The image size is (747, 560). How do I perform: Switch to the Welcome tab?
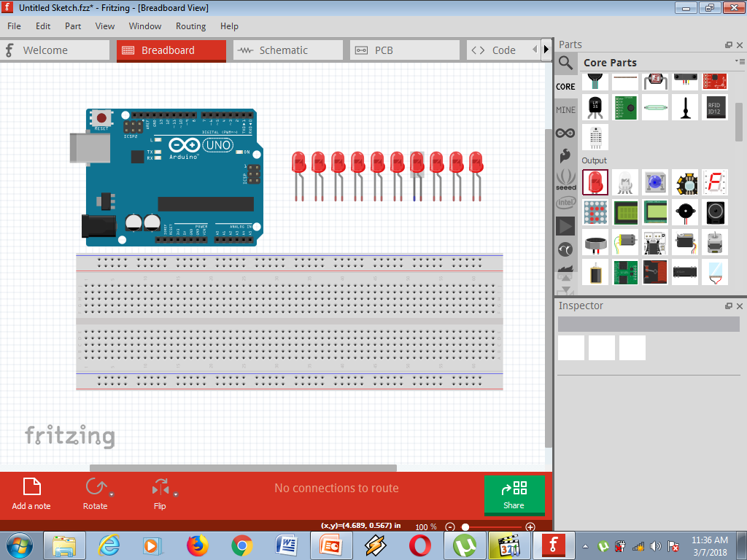tap(55, 50)
